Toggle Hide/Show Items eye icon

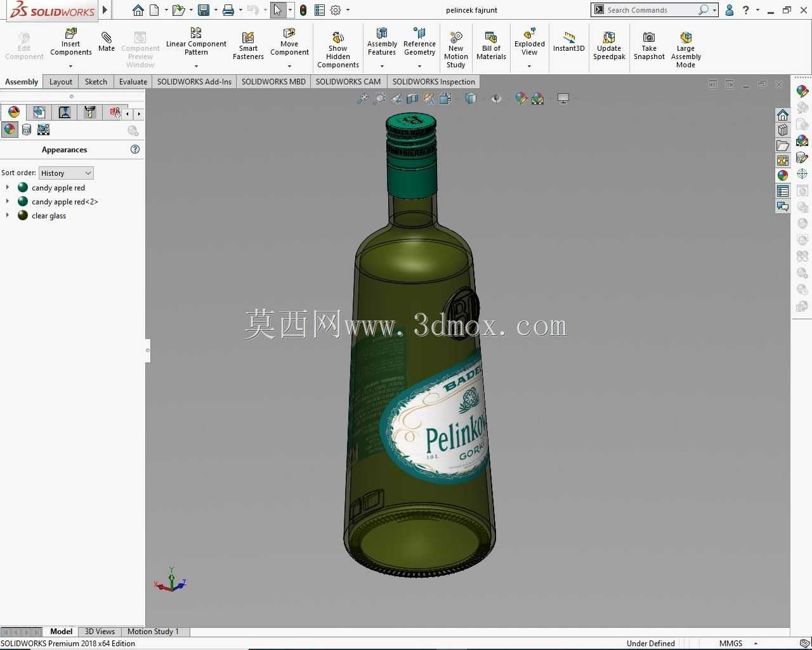coord(496,98)
